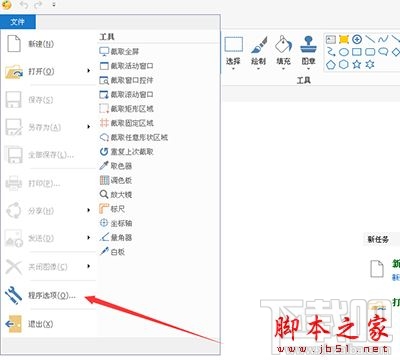The height and width of the screenshot is (360, 400).
Task: Select the pentagon shape
Action: point(331,64)
